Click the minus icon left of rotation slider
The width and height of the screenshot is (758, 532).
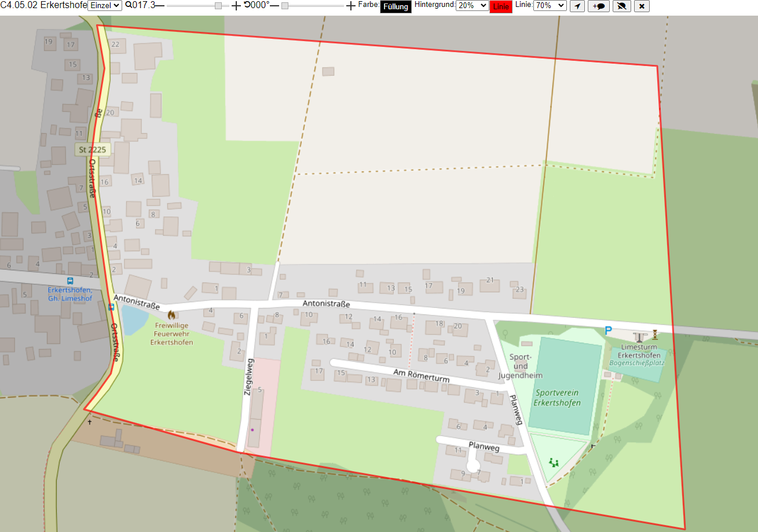pos(274,6)
